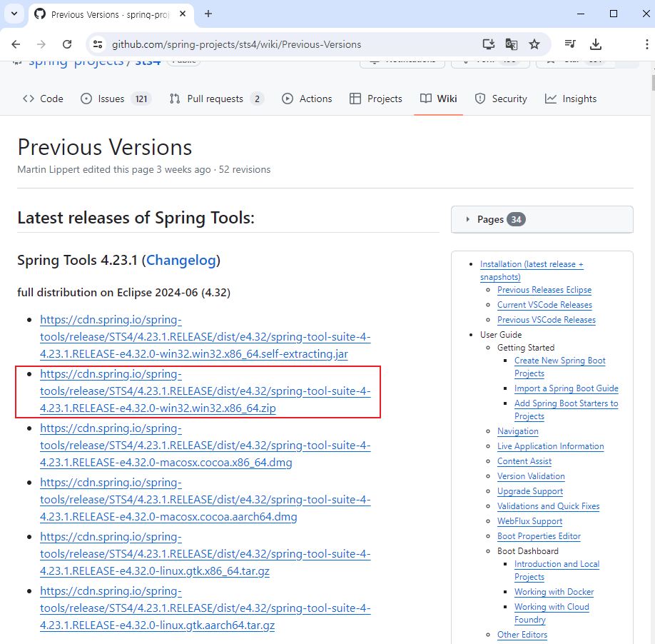Image resolution: width=655 pixels, height=644 pixels.
Task: Open the Content Assist link
Action: point(524,461)
